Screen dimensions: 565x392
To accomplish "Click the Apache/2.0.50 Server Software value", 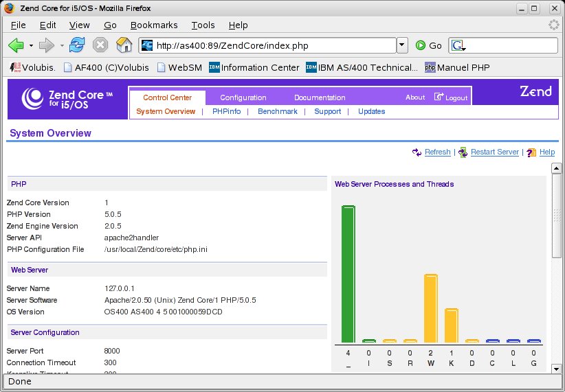I will coord(180,300).
